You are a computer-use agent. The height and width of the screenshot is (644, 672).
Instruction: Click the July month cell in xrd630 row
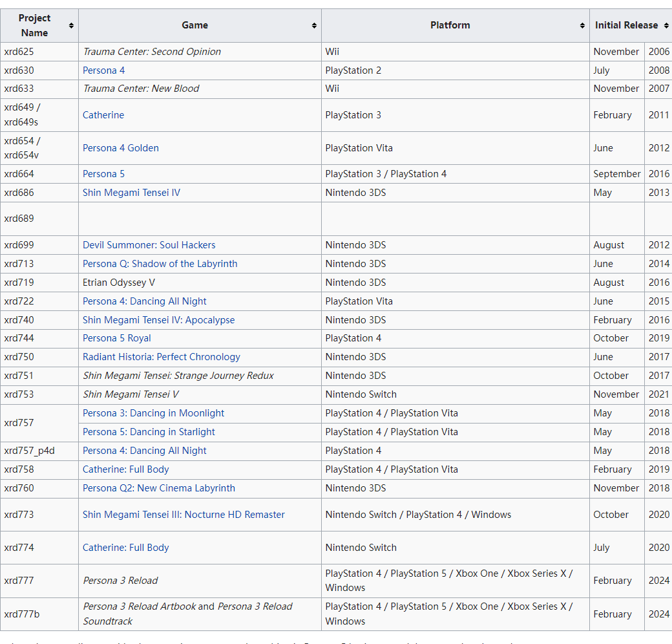click(616, 70)
